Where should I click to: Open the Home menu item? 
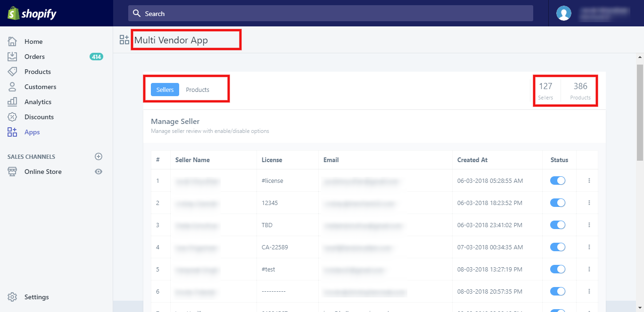[33, 41]
